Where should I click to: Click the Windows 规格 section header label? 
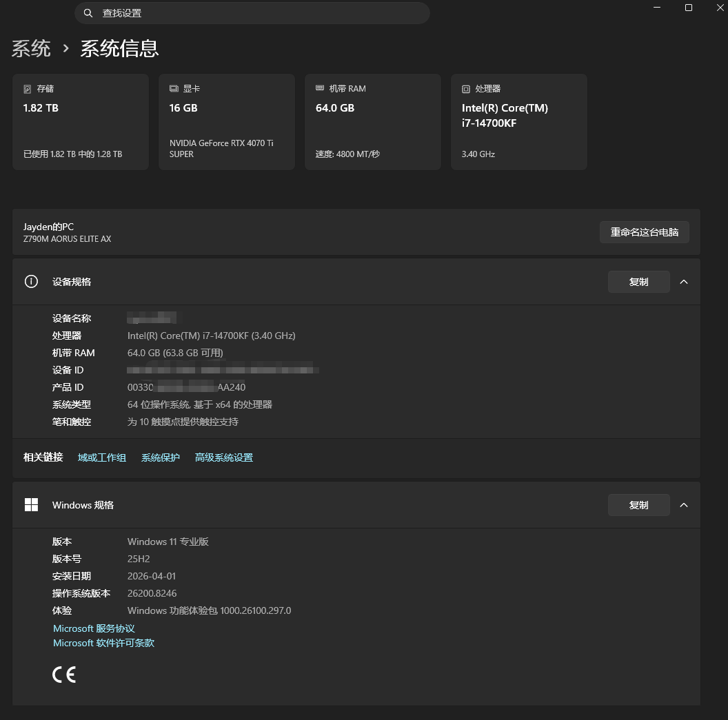(x=83, y=505)
